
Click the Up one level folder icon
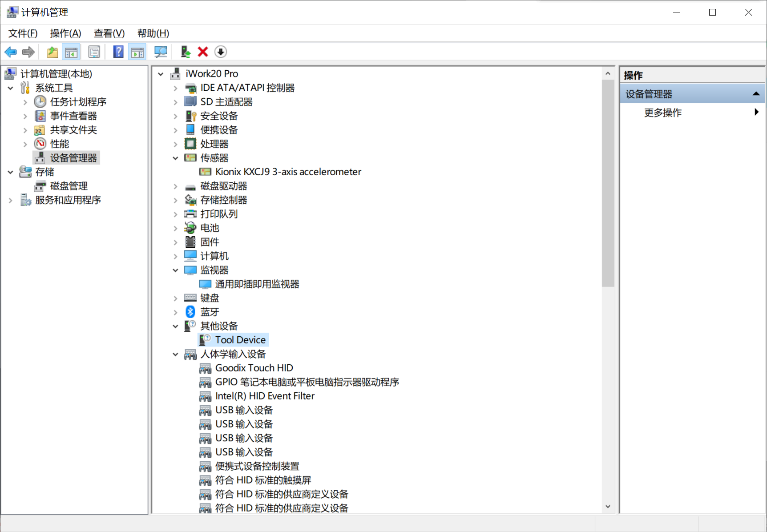pyautogui.click(x=52, y=52)
